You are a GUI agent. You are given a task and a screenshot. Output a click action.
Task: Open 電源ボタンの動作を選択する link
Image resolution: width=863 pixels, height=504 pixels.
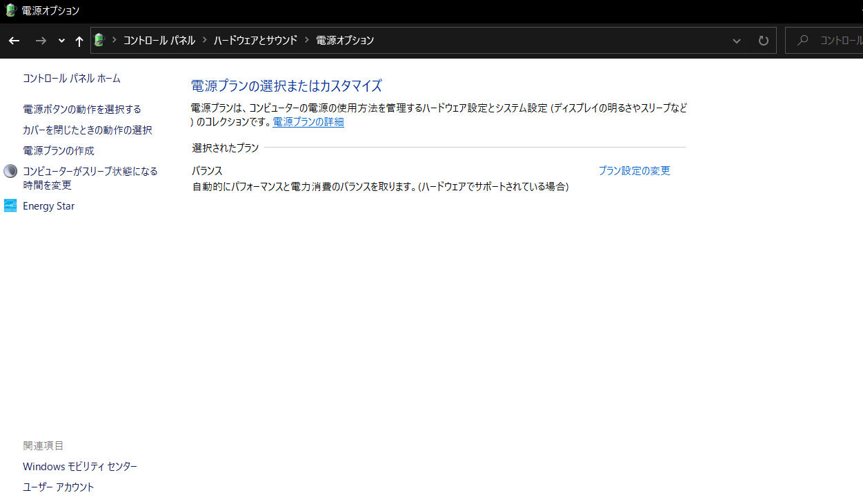pyautogui.click(x=82, y=109)
